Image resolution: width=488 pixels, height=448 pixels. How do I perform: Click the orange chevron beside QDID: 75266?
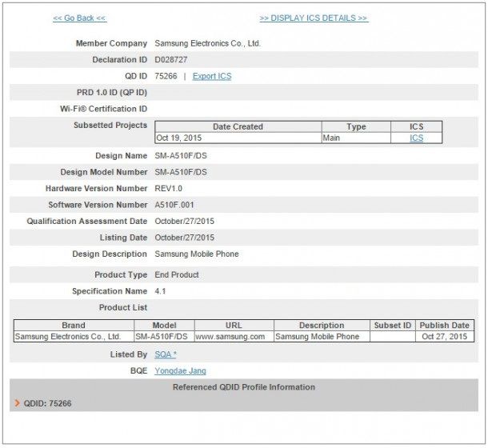coord(18,403)
